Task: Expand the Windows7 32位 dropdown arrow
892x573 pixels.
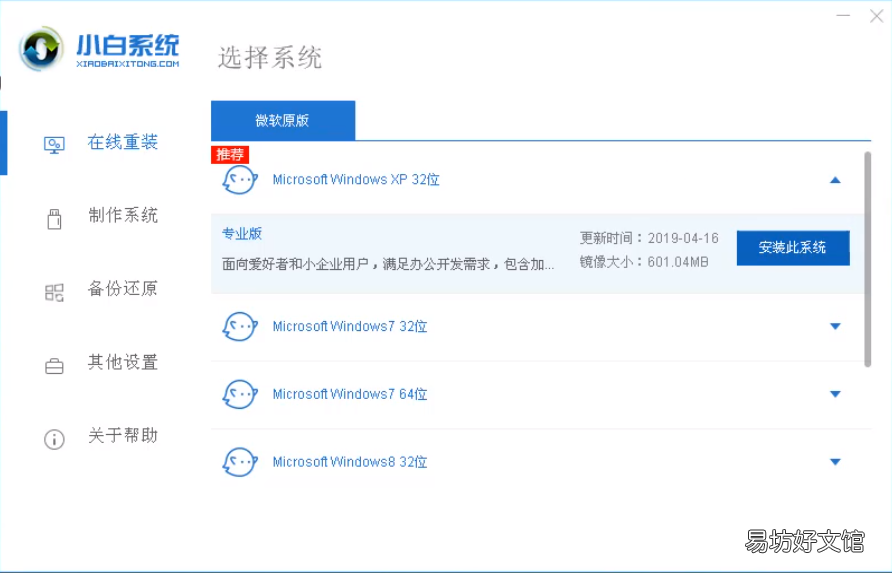Action: (x=835, y=327)
